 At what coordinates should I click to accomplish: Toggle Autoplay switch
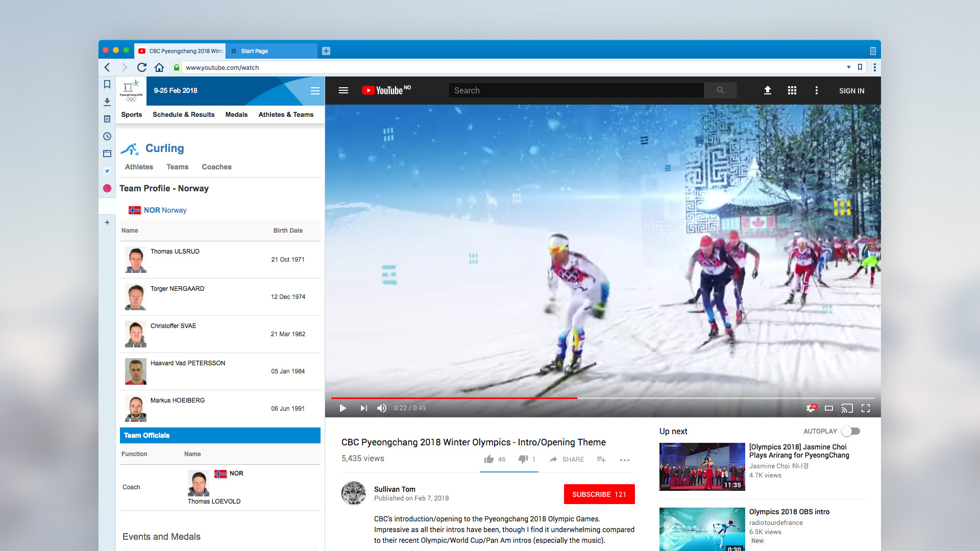[x=851, y=431]
